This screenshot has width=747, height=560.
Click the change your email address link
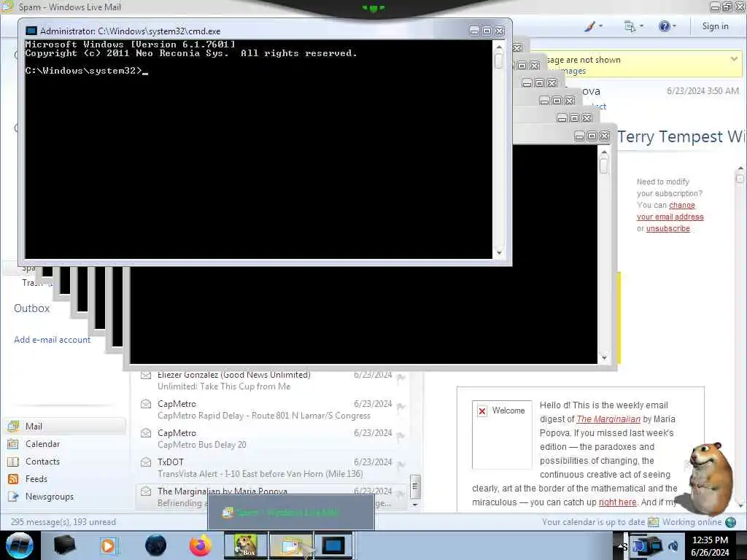(x=670, y=211)
